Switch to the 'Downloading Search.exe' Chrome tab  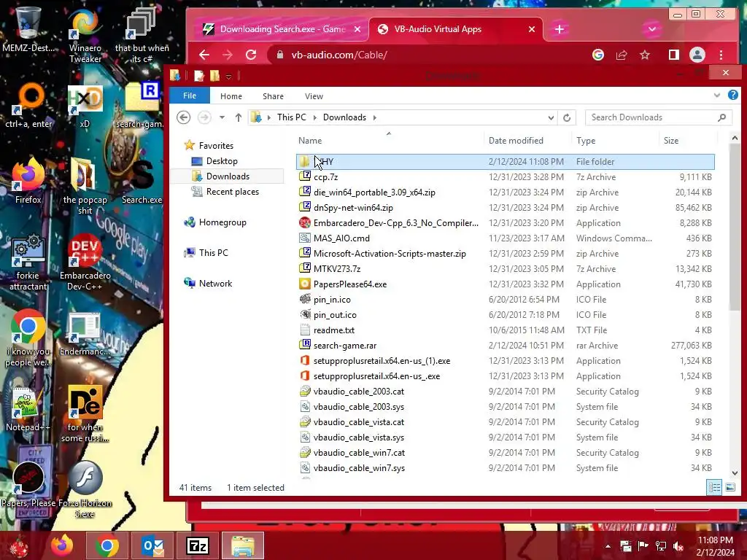point(281,29)
